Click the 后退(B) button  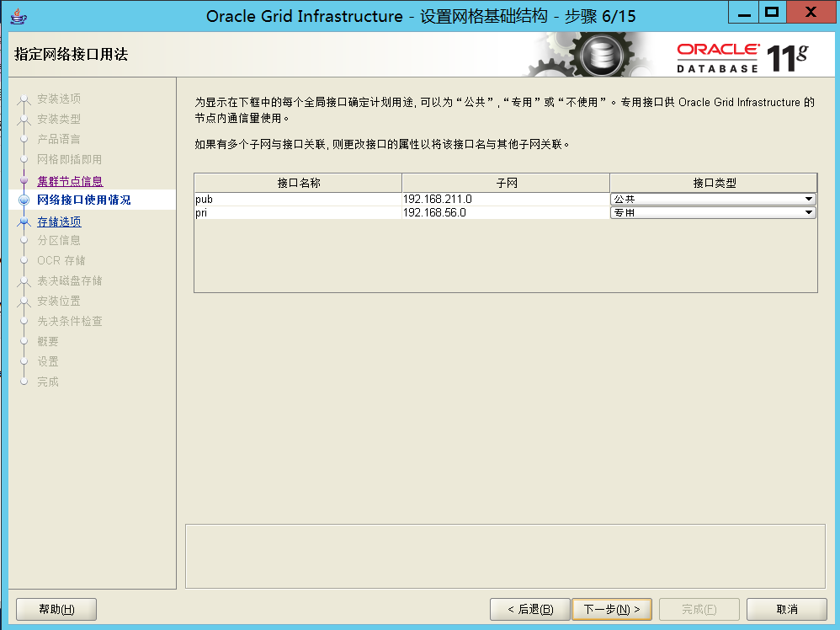pos(529,609)
